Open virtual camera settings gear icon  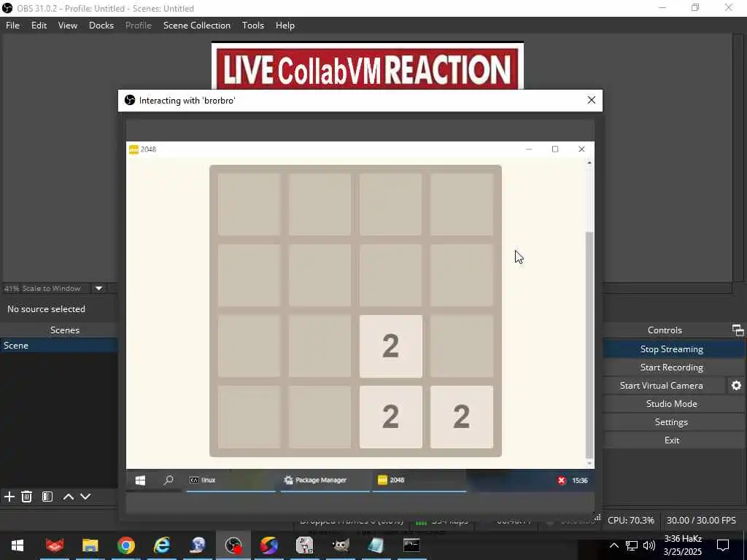coord(736,385)
